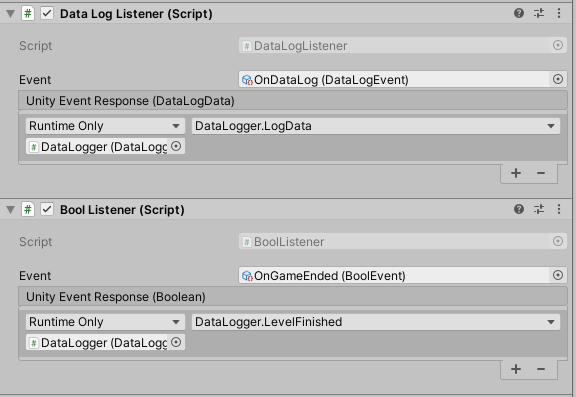Open object picker for OnGameEnded event field
Viewport: 576px width, 397px height.
point(558,275)
